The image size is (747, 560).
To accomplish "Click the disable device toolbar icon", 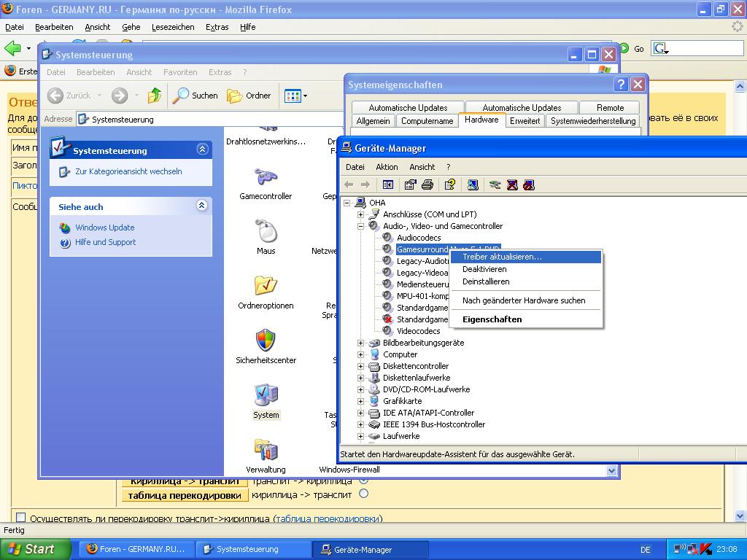I will pyautogui.click(x=529, y=184).
